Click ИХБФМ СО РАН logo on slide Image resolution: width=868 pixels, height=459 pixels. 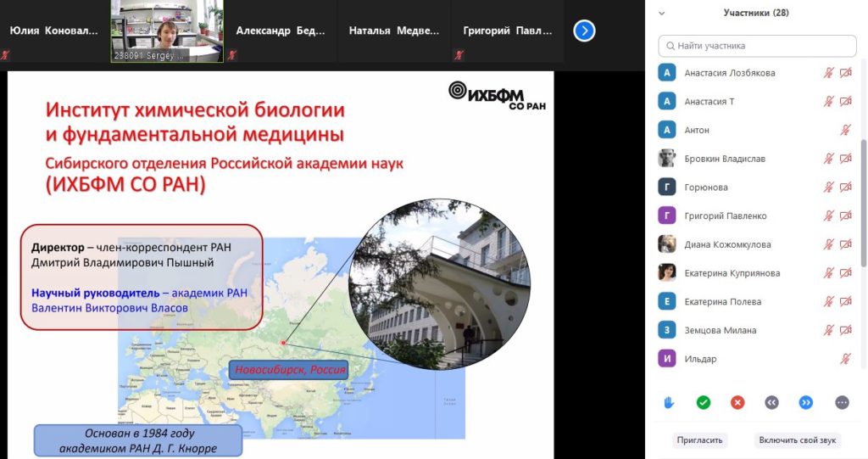click(x=497, y=96)
